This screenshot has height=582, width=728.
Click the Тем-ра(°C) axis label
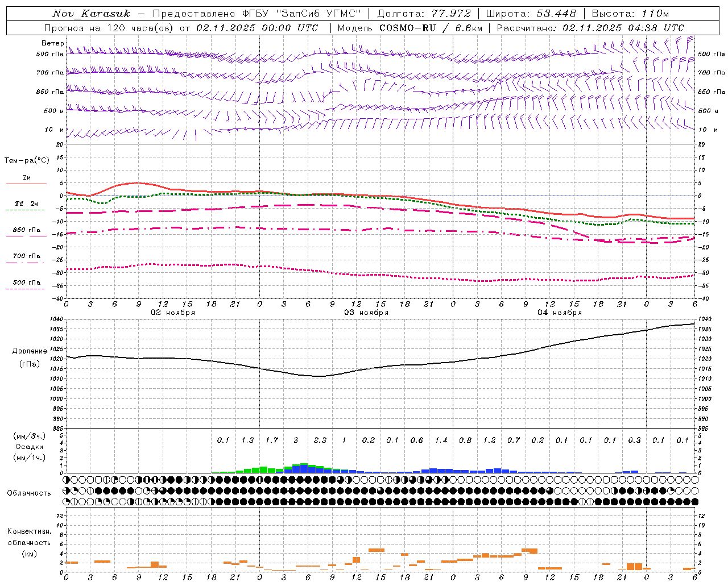coord(27,161)
